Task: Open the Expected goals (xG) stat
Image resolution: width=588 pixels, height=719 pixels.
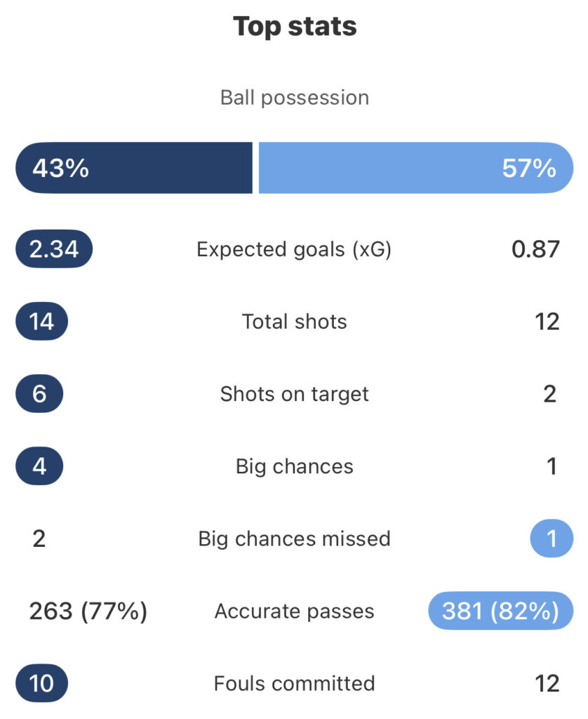Action: tap(294, 250)
